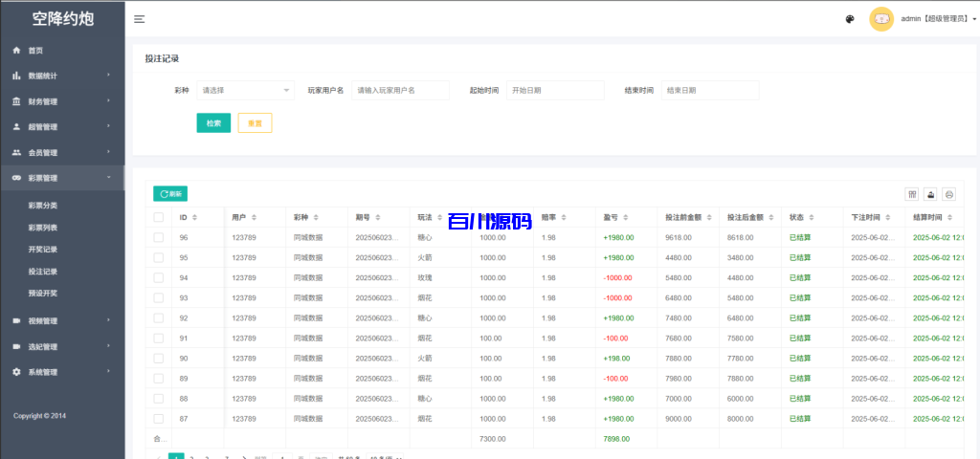Click the person icon beside 超管管理

[x=17, y=127]
